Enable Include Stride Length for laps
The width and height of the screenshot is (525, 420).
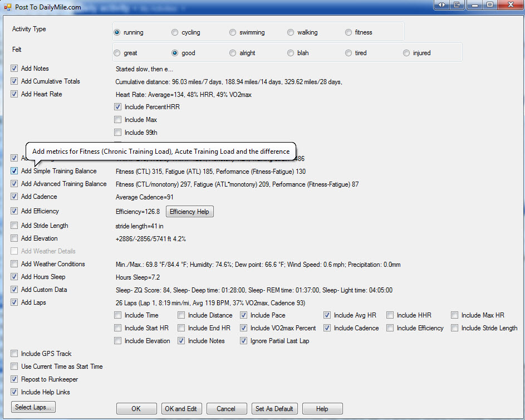click(454, 328)
